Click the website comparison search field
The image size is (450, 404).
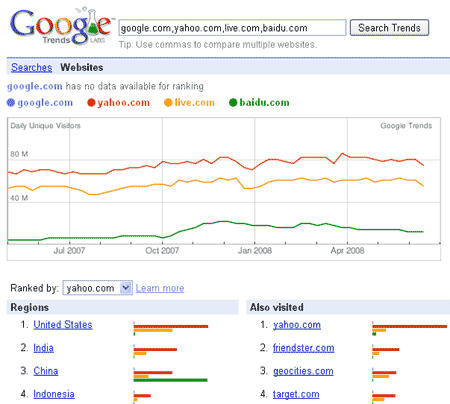(232, 28)
